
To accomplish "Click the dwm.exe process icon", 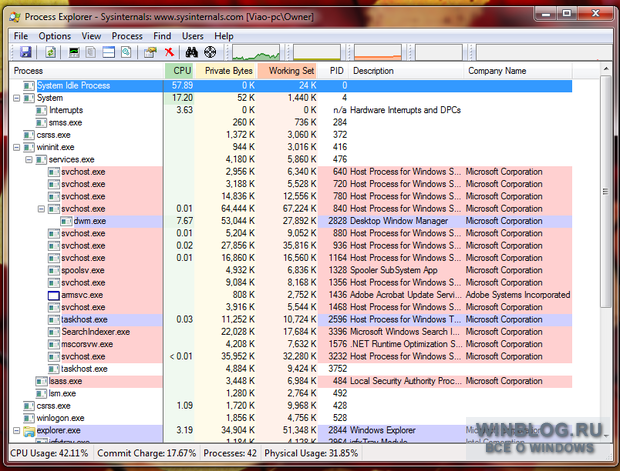I will (x=66, y=221).
